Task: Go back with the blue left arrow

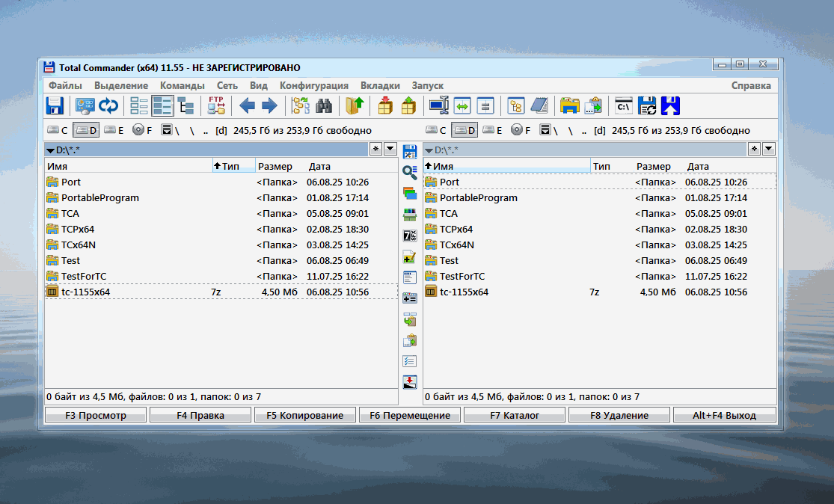Action: pos(247,105)
